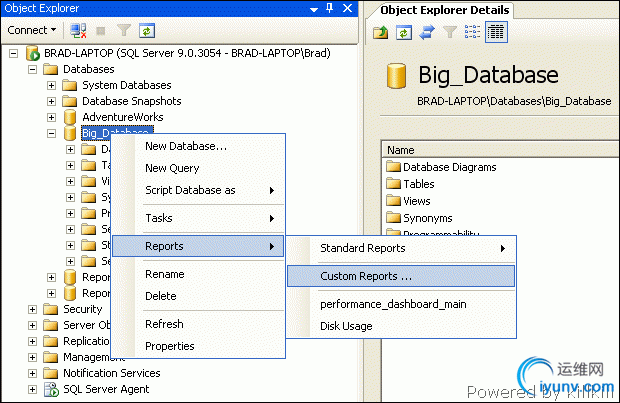The height and width of the screenshot is (403, 620).
Task: Click the BRAD-LAPTOP server icon in tree
Action: 32,53
